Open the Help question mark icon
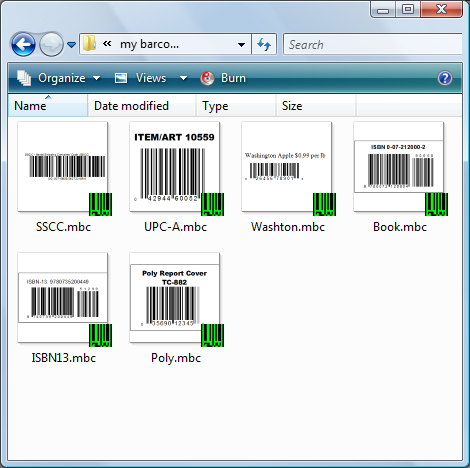470x468 pixels. [445, 78]
